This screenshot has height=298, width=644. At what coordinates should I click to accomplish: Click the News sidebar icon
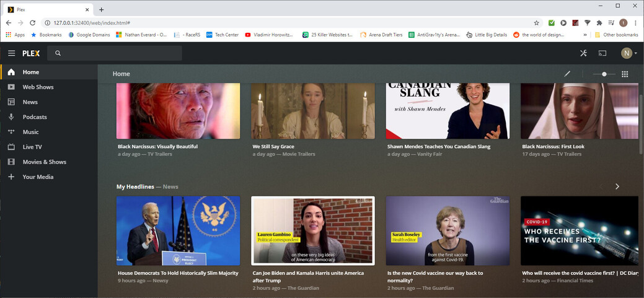[x=11, y=102]
